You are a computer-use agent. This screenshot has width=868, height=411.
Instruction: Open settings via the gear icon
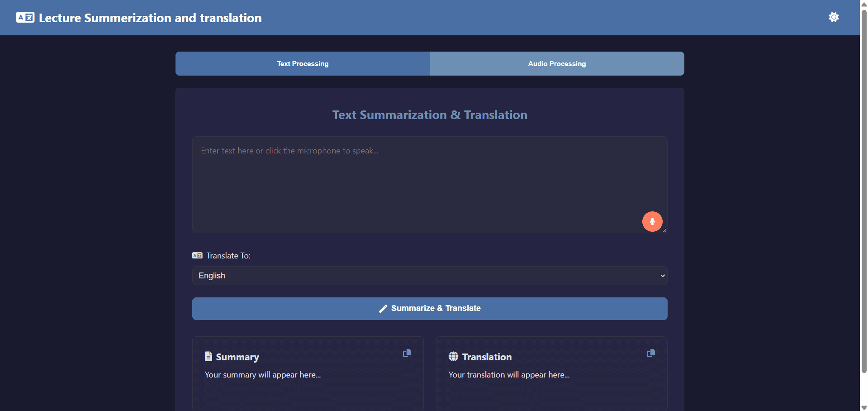click(x=834, y=17)
